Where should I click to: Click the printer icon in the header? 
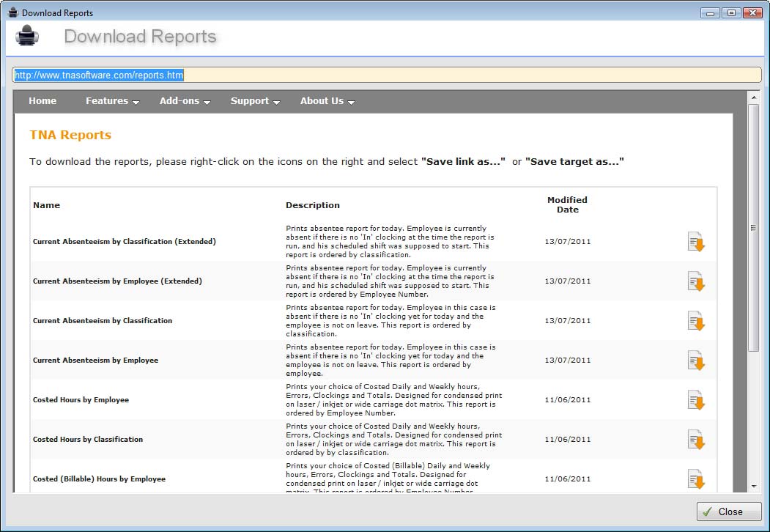[x=27, y=36]
